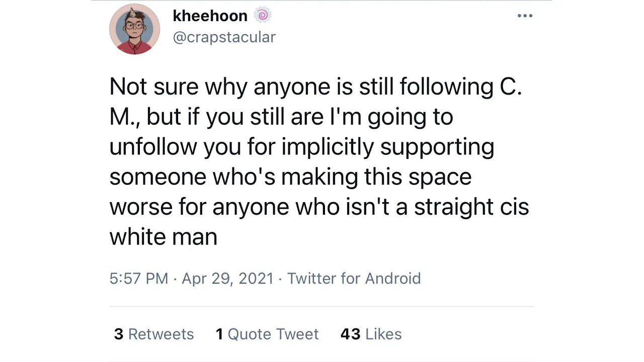View the Quote Tweet list

tap(273, 334)
